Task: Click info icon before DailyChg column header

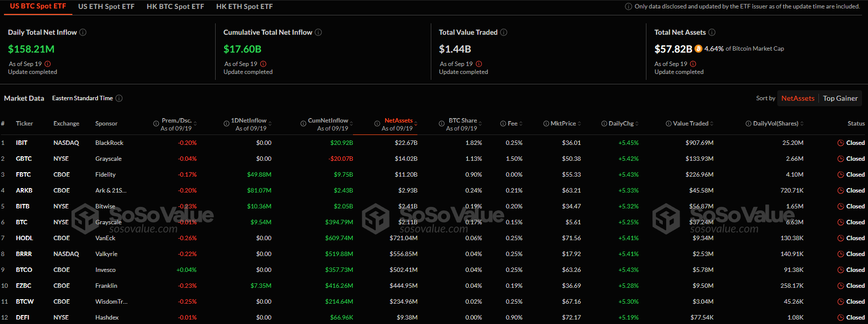Action: point(604,124)
